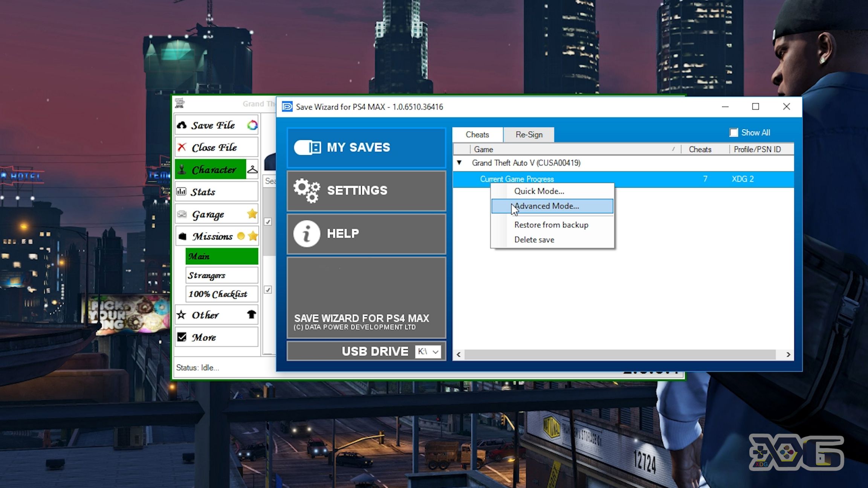Image resolution: width=868 pixels, height=488 pixels.
Task: Maximize the Save Wizard window
Action: 755,107
